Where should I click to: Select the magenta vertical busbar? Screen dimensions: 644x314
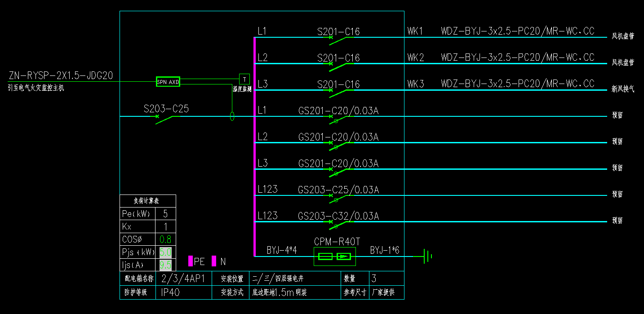pyautogui.click(x=254, y=146)
